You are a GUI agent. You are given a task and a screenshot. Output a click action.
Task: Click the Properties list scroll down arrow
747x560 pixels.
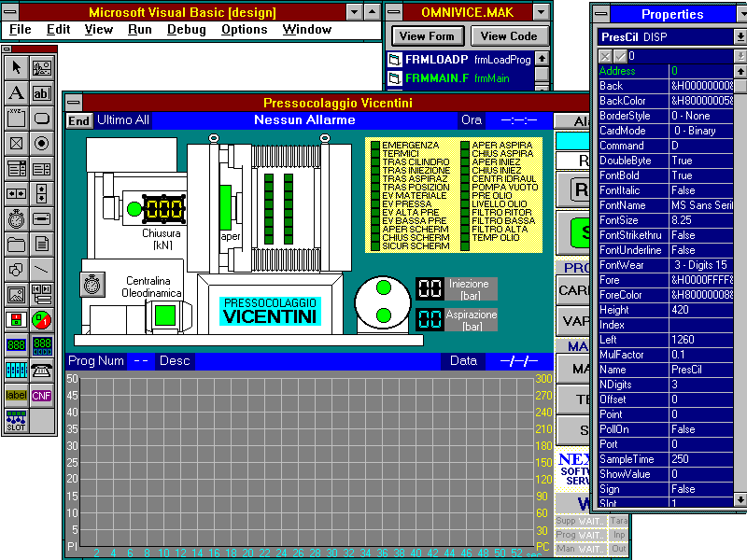pyautogui.click(x=740, y=499)
